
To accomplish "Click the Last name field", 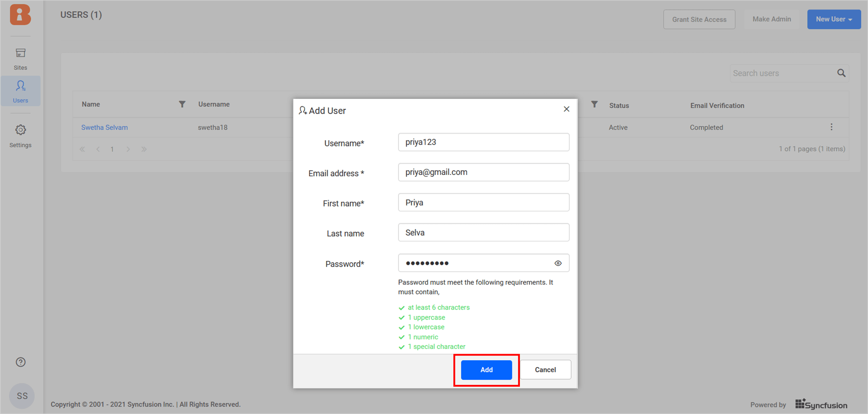I will coord(483,232).
